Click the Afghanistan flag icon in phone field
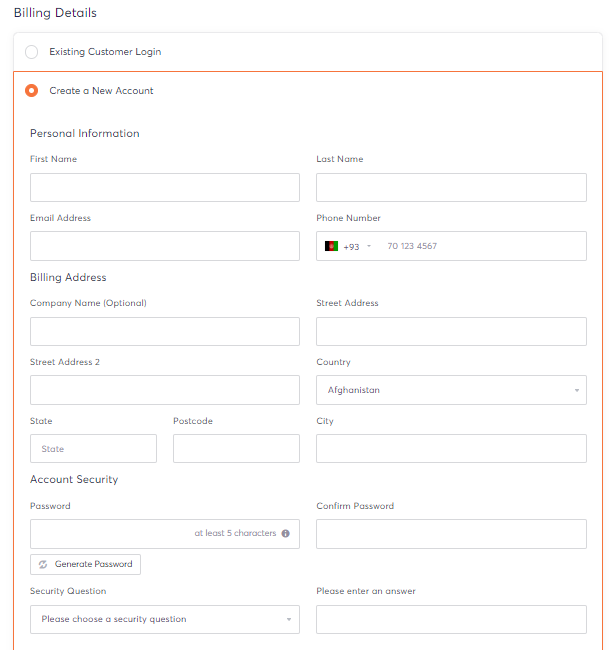Viewport: 609px width, 650px height. point(331,246)
